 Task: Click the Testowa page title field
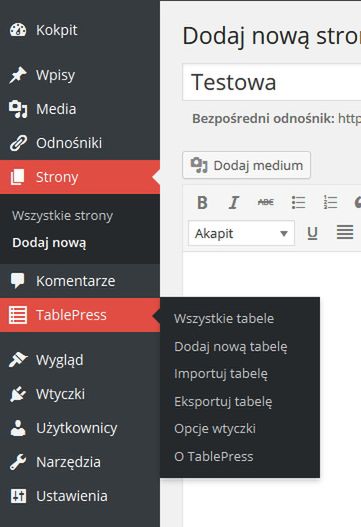(272, 82)
